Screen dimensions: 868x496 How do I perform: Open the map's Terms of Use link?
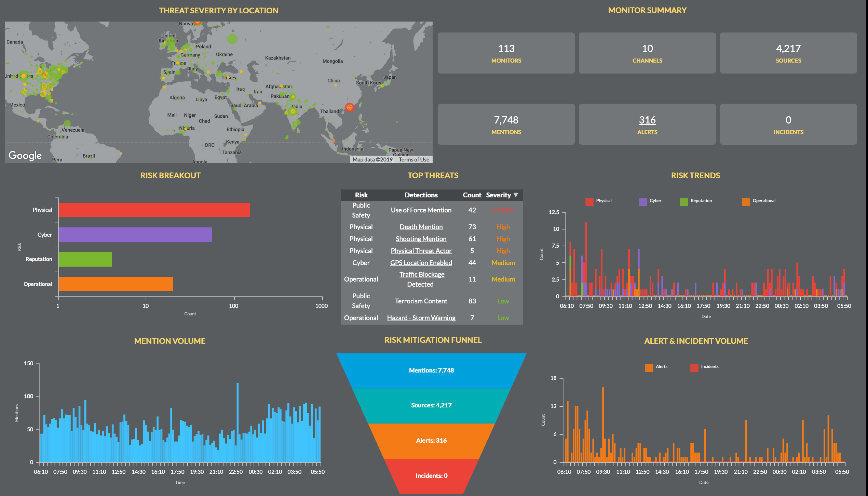pyautogui.click(x=413, y=159)
